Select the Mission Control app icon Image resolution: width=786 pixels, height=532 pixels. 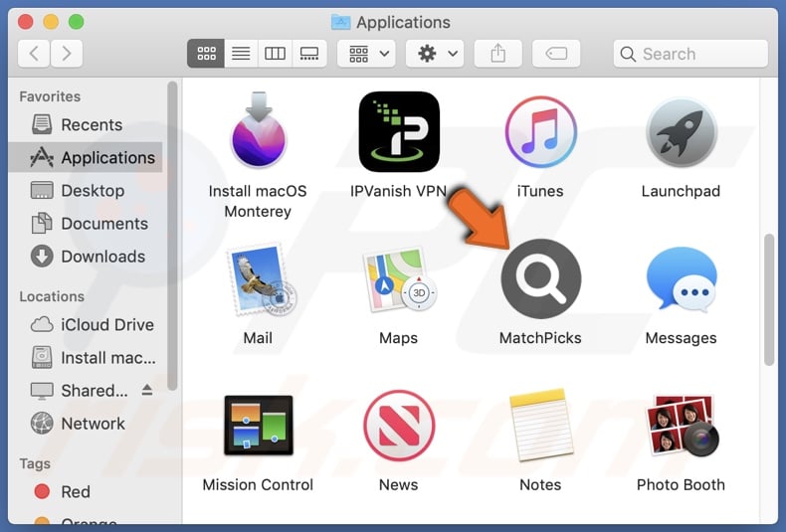(x=259, y=425)
